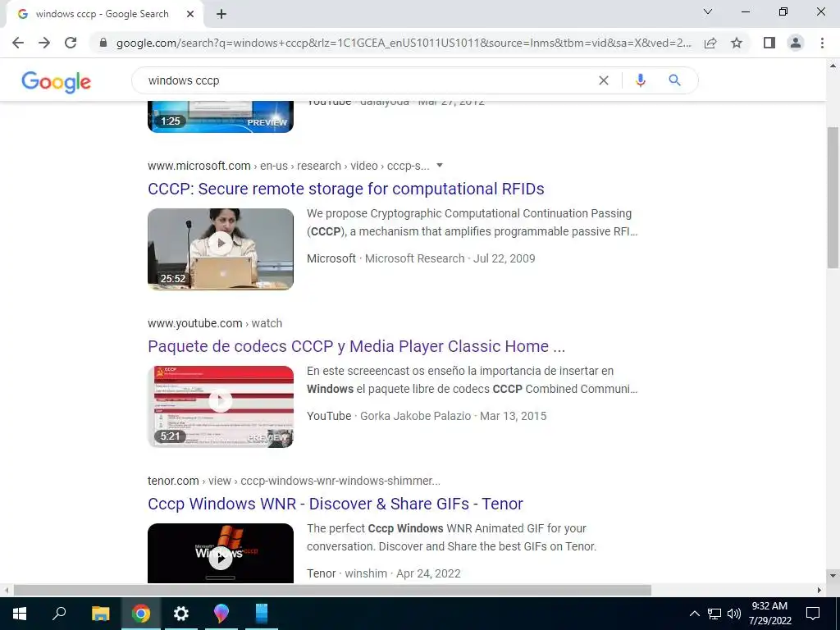Open the notification center icon

pyautogui.click(x=813, y=614)
